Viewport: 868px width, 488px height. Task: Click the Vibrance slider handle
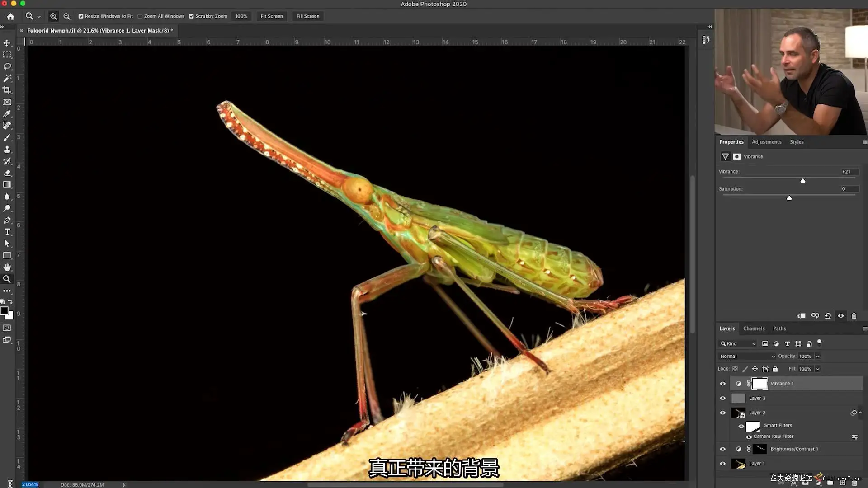(x=803, y=181)
